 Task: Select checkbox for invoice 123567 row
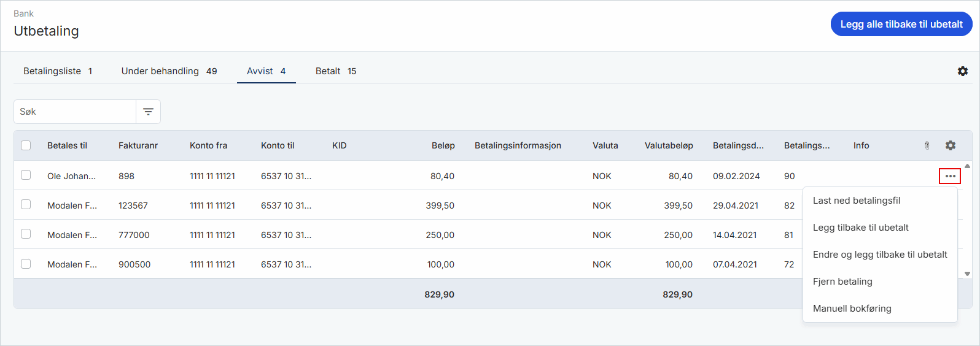tap(26, 204)
